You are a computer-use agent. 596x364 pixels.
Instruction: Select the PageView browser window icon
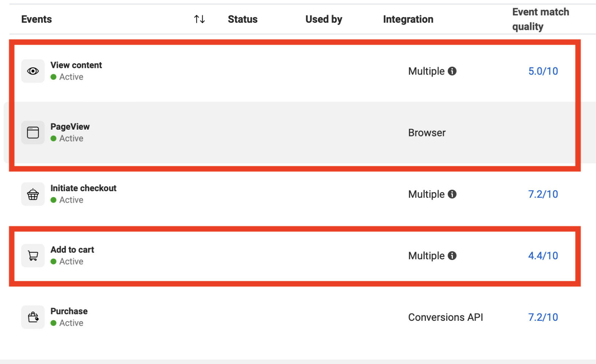click(33, 132)
